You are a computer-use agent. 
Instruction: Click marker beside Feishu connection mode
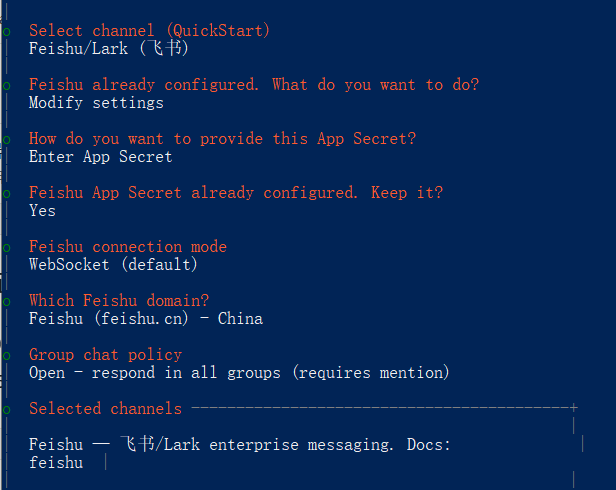(6, 249)
